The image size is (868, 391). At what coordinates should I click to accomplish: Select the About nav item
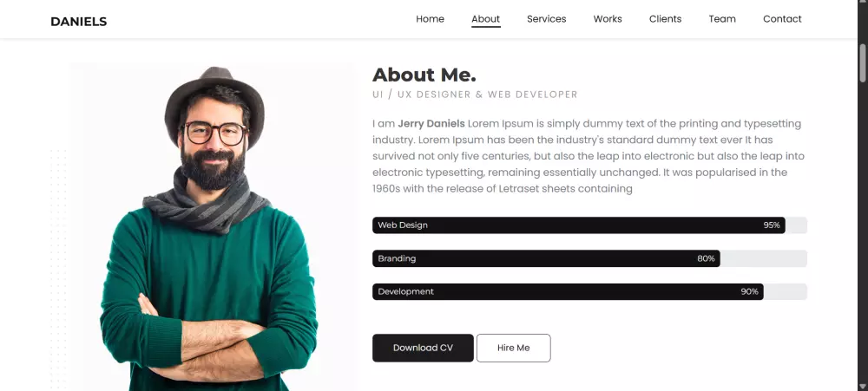486,19
